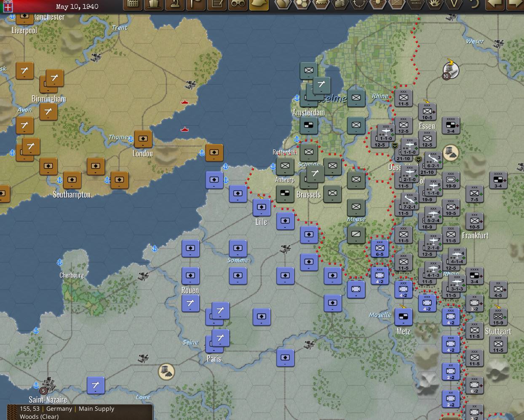The width and height of the screenshot is (524, 420).
Task: Click the binoculars intelligence icon
Action: (x=238, y=4)
